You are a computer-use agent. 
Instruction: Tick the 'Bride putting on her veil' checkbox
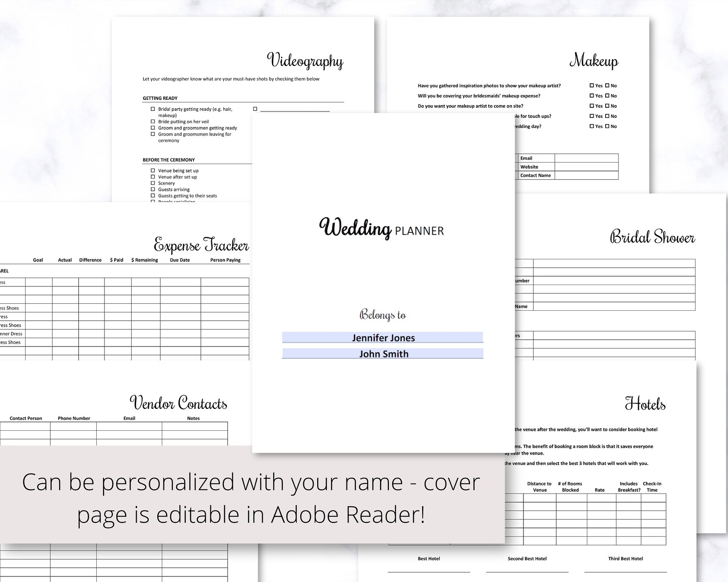click(153, 121)
